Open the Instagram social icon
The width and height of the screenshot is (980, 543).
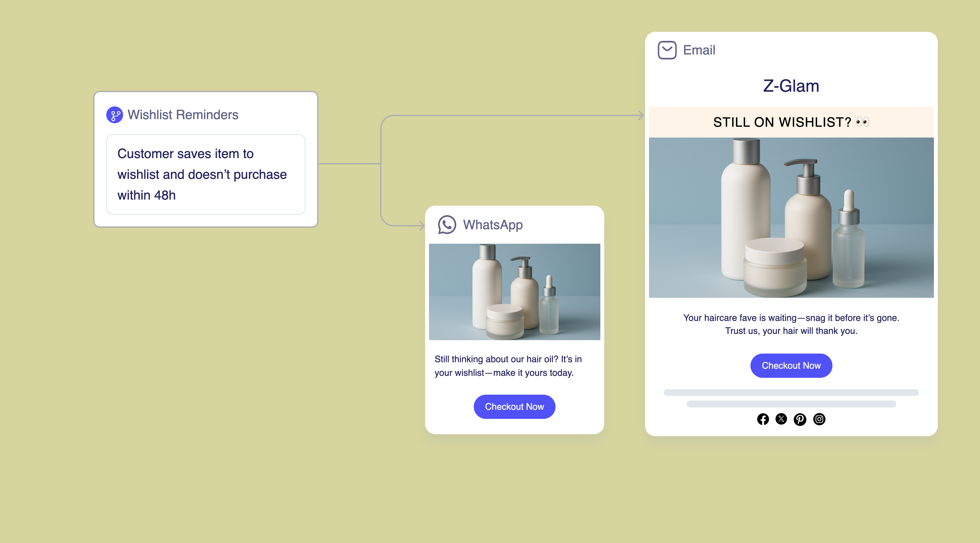tap(819, 419)
